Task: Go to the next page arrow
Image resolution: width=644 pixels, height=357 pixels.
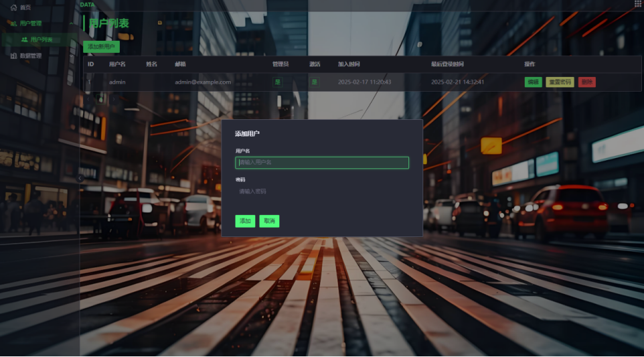Action: tap(114, 99)
